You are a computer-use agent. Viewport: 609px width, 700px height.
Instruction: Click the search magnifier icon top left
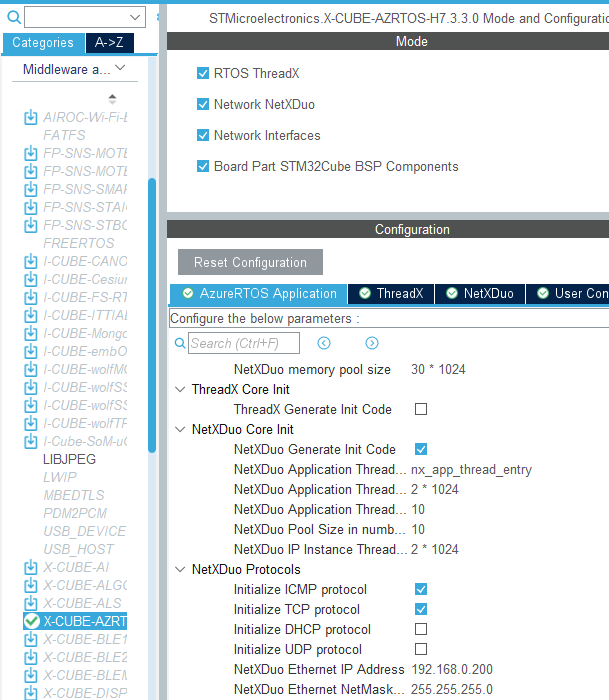pyautogui.click(x=14, y=17)
